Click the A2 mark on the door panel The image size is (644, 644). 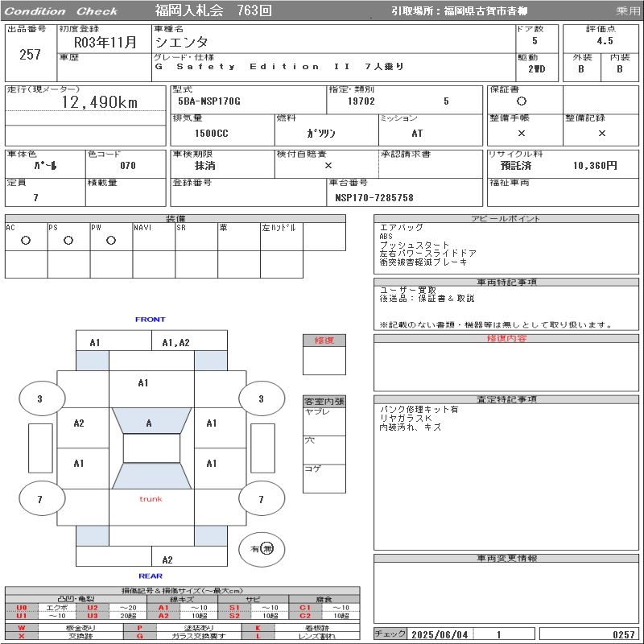(79, 423)
